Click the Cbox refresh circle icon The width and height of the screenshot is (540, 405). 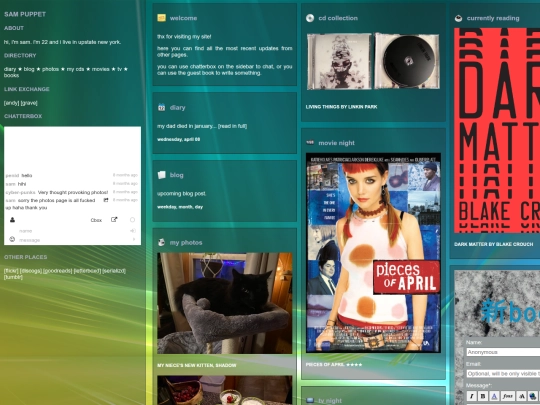[132, 220]
